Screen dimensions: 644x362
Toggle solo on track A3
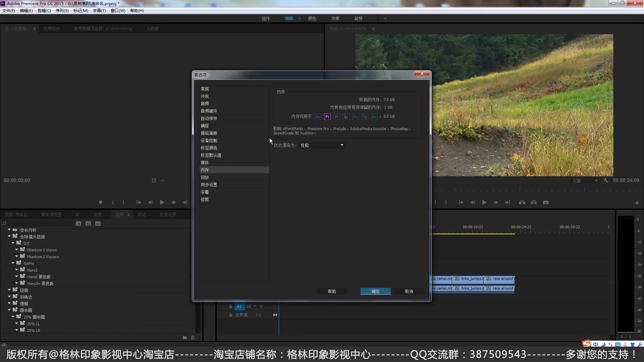click(261, 306)
